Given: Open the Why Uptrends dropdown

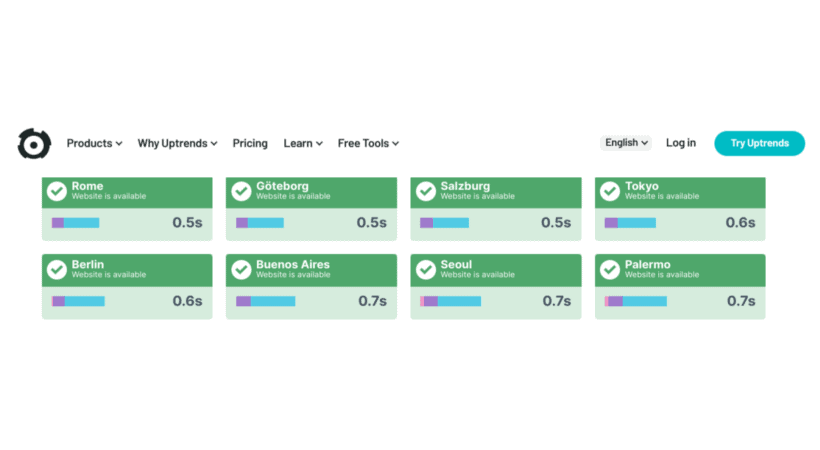Looking at the screenshot, I should [x=177, y=143].
